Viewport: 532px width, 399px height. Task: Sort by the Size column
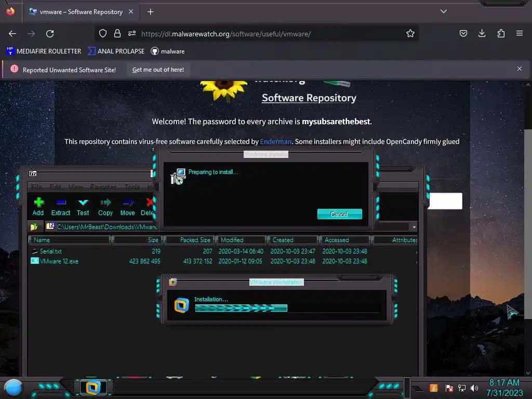click(138, 240)
